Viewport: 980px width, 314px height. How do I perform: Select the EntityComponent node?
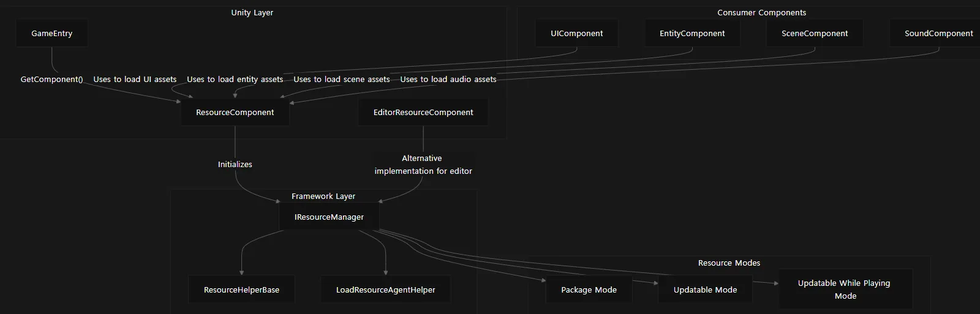pyautogui.click(x=692, y=34)
